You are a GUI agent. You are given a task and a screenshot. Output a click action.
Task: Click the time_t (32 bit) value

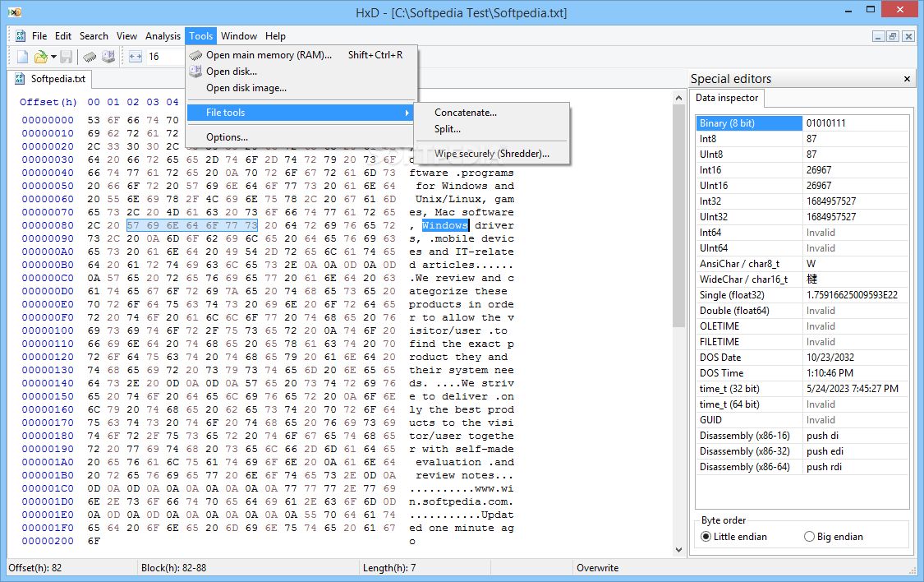(x=852, y=389)
